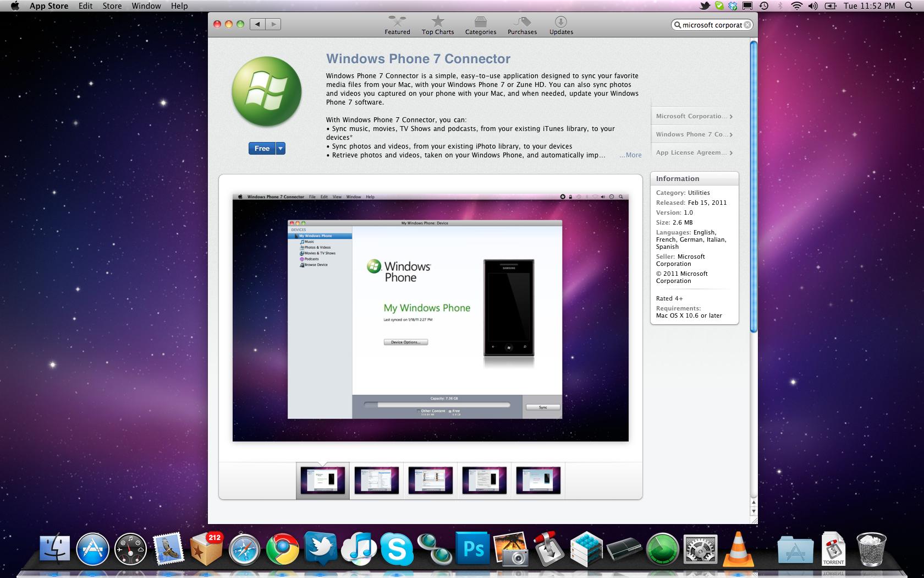Open the Applications folder in Dock
This screenshot has height=578, width=924.
point(795,549)
